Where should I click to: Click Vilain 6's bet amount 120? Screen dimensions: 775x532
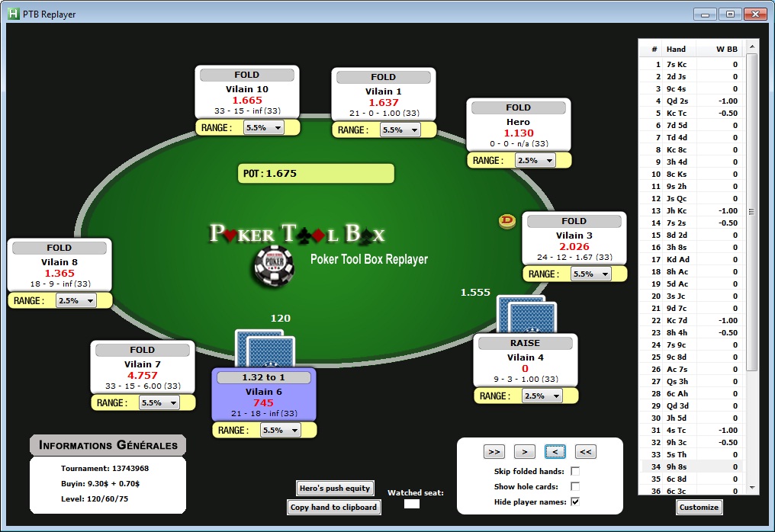(280, 318)
